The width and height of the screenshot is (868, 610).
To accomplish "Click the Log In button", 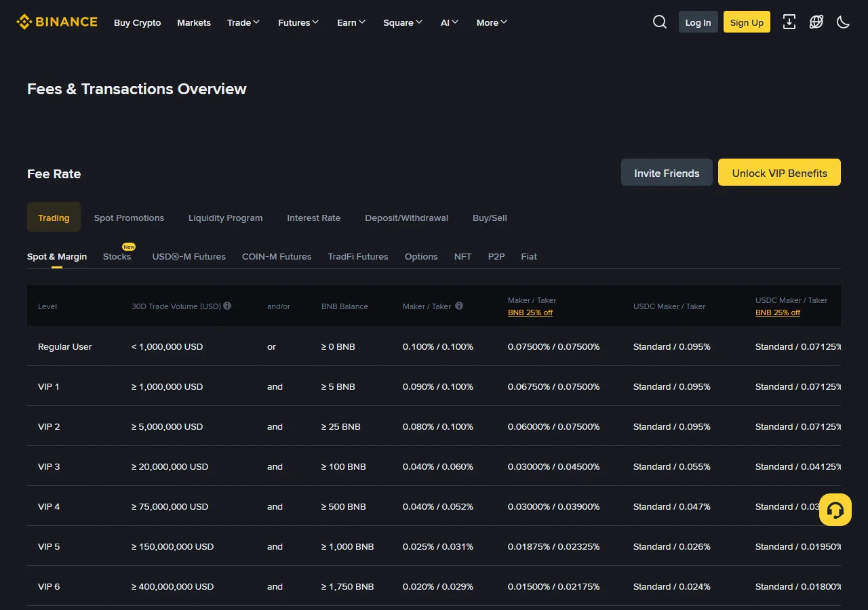I will click(698, 22).
